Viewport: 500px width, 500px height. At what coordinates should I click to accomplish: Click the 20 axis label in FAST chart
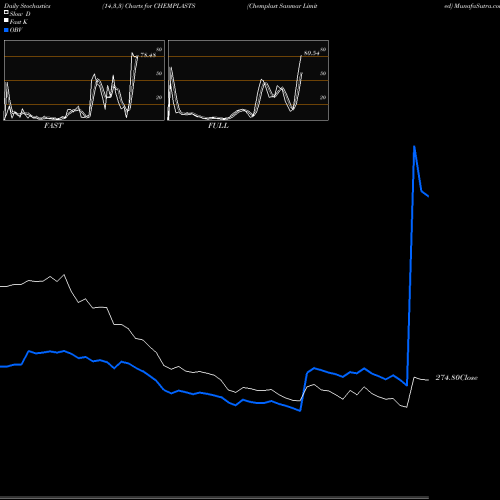coord(159,97)
